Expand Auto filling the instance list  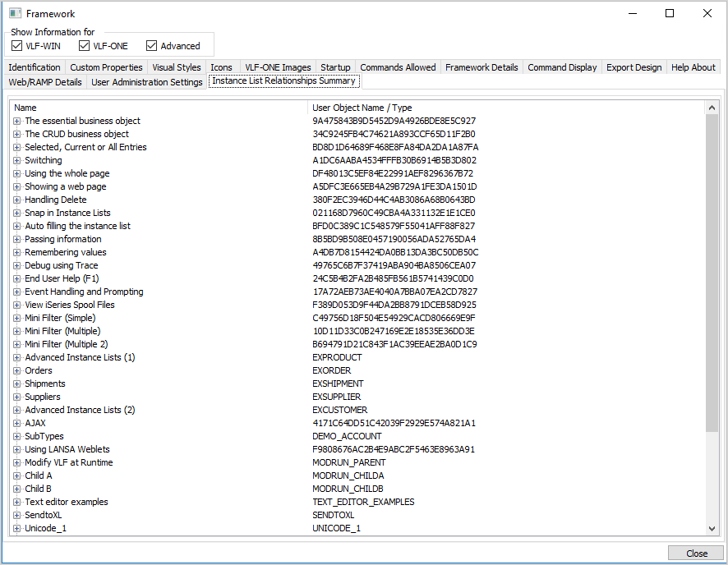point(17,226)
